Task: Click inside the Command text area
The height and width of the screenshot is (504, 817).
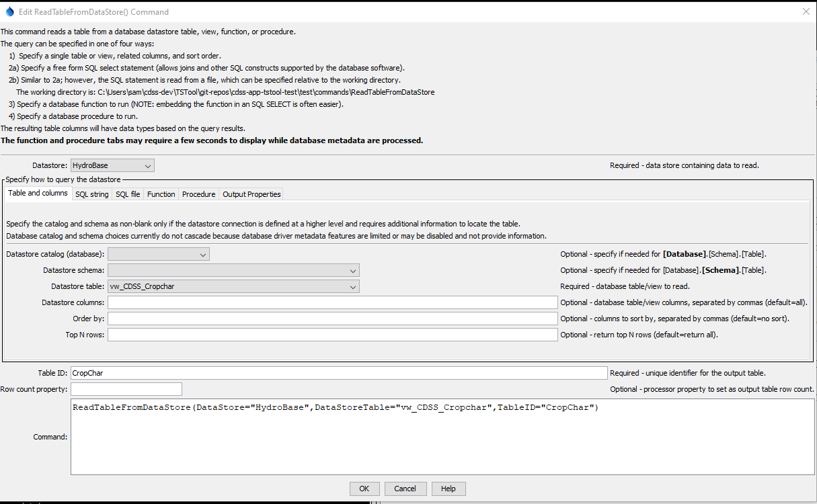Action: point(442,437)
